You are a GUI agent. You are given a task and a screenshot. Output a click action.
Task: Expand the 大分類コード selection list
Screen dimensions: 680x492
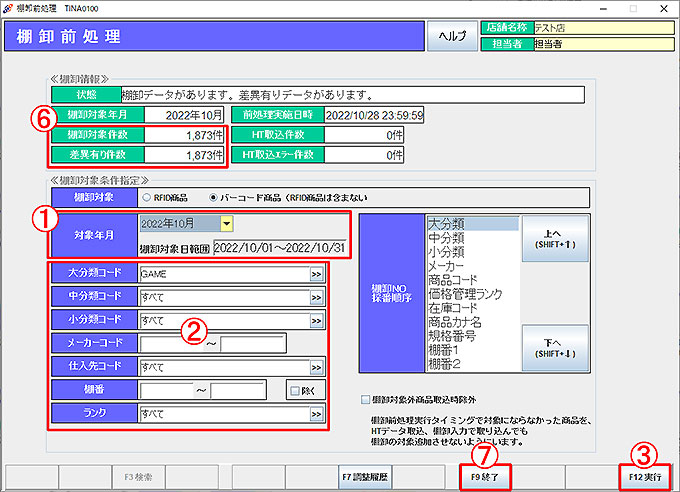point(317,273)
